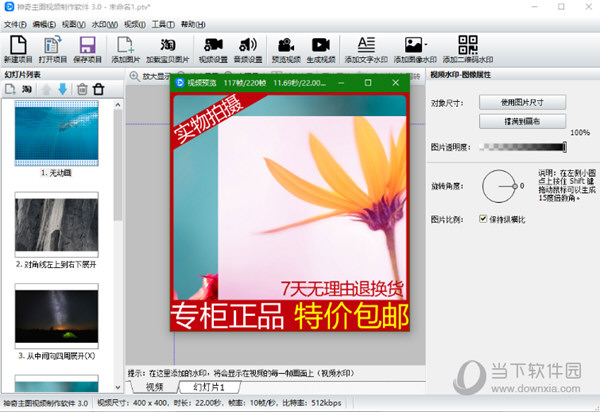
Task: Open the 编辑(E) menu
Action: point(44,24)
